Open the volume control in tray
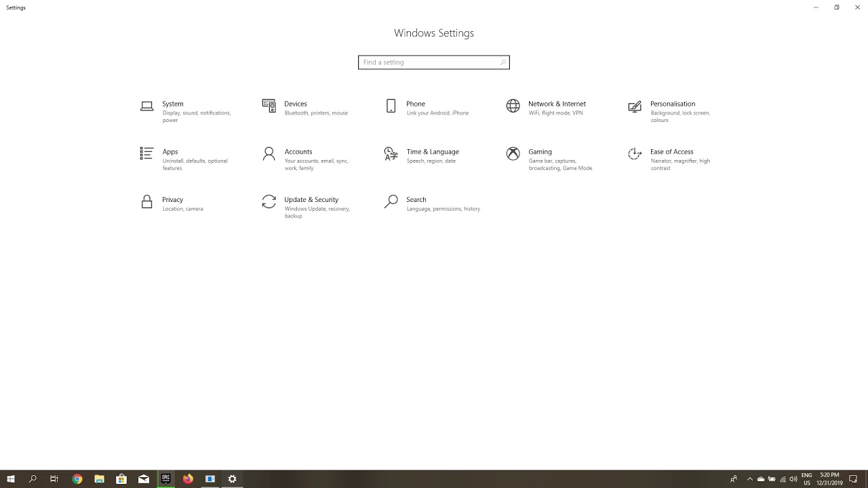Screen dimensions: 868x488 (x=793, y=479)
